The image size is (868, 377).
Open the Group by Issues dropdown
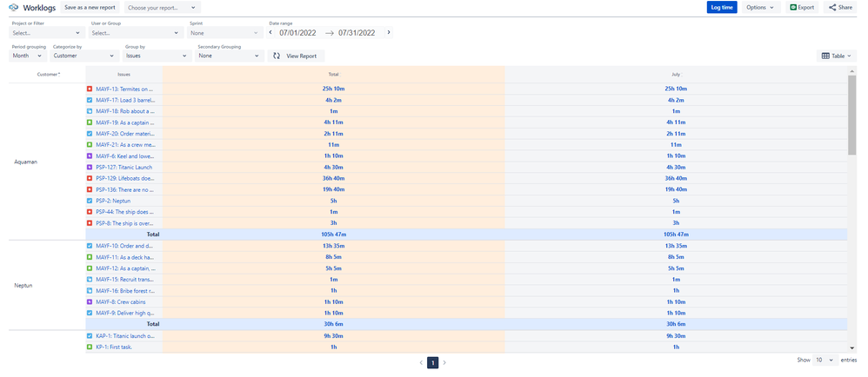pos(157,56)
